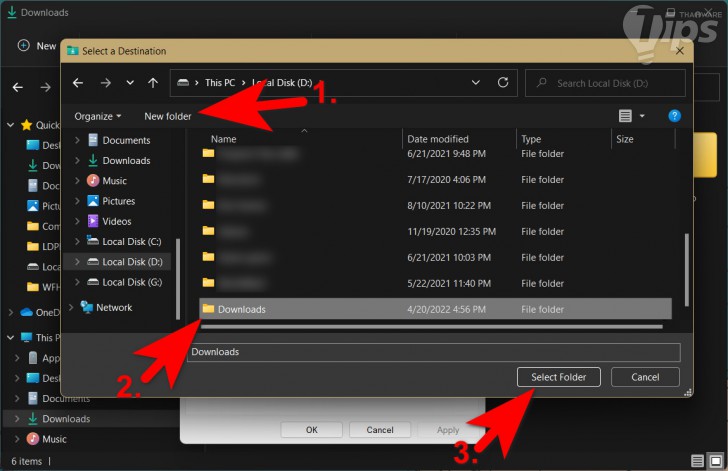Select folder modified 6/21/2021 10:03 PM
The image size is (728, 471).
click(x=436, y=257)
